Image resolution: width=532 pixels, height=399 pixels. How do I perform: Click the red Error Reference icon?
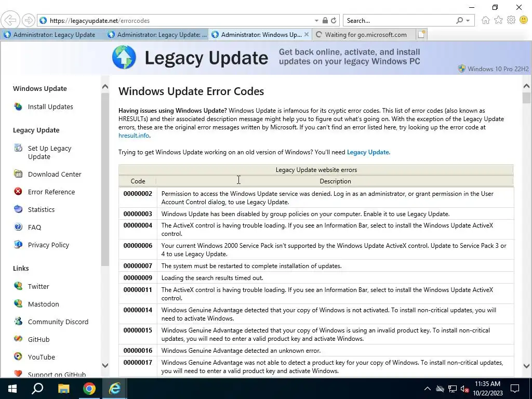(x=18, y=191)
